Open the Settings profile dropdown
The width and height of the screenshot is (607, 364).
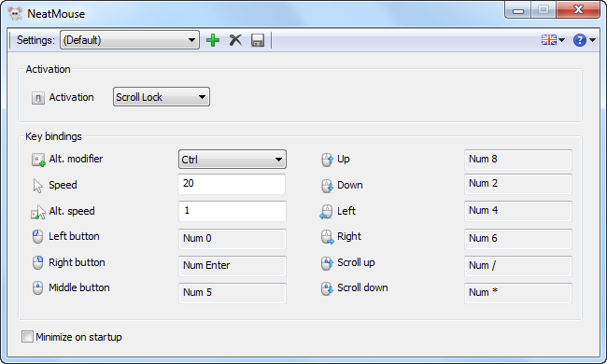pyautogui.click(x=130, y=40)
